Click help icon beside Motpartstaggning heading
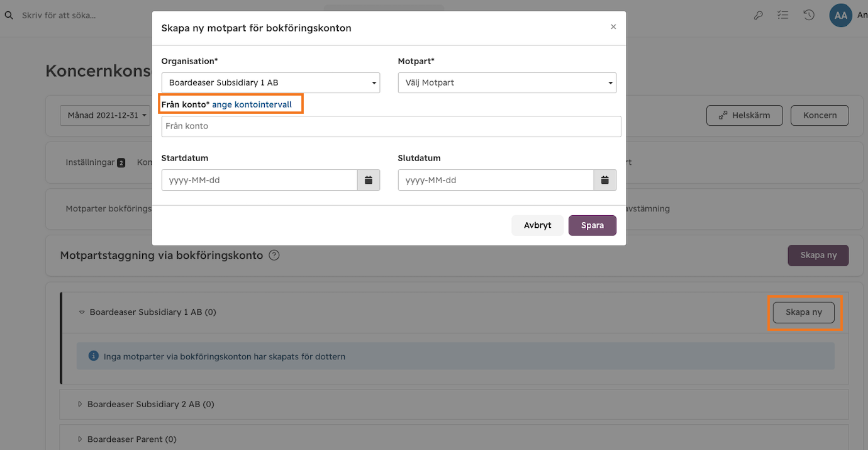 pos(274,256)
